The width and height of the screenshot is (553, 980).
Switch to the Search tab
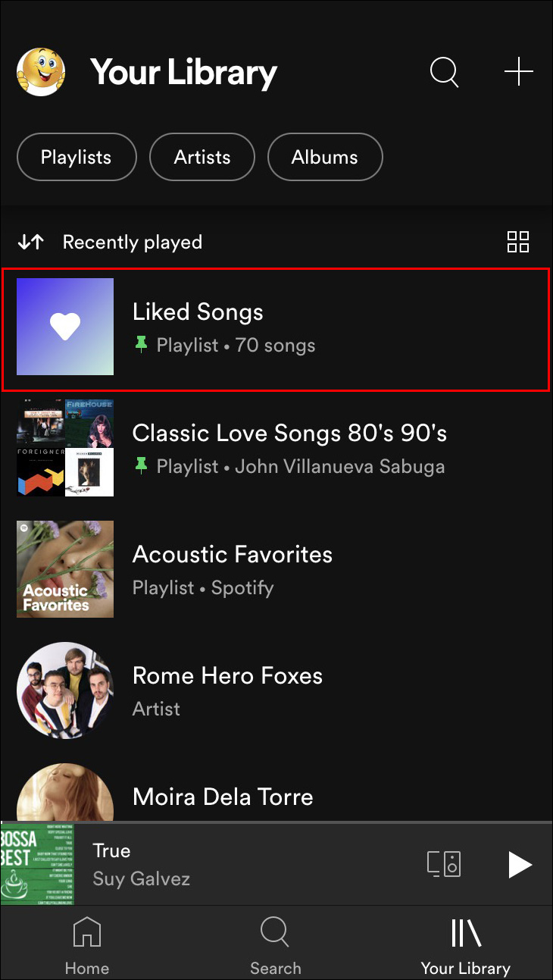pos(276,944)
